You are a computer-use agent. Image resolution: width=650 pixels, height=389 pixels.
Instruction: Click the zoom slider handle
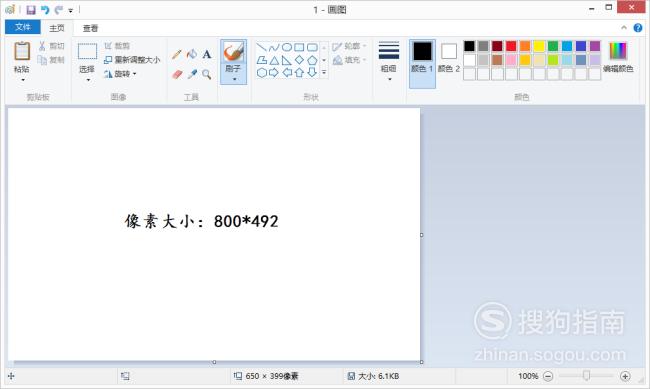(586, 376)
